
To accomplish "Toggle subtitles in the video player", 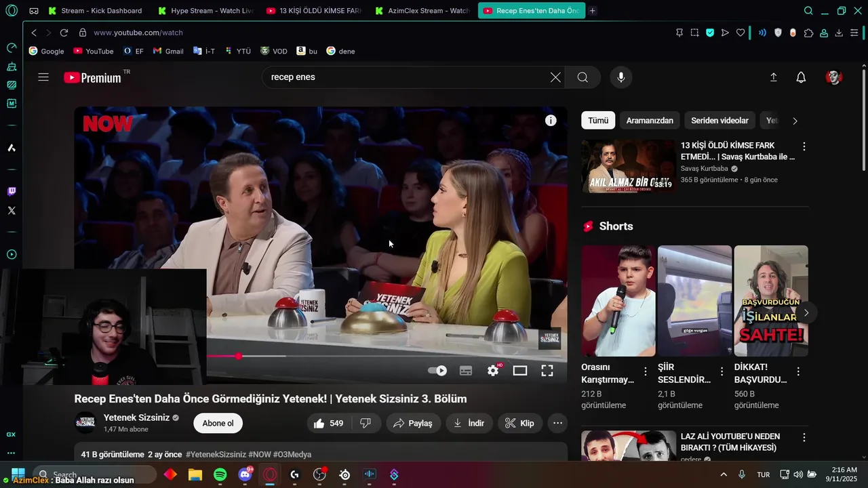I will (466, 370).
